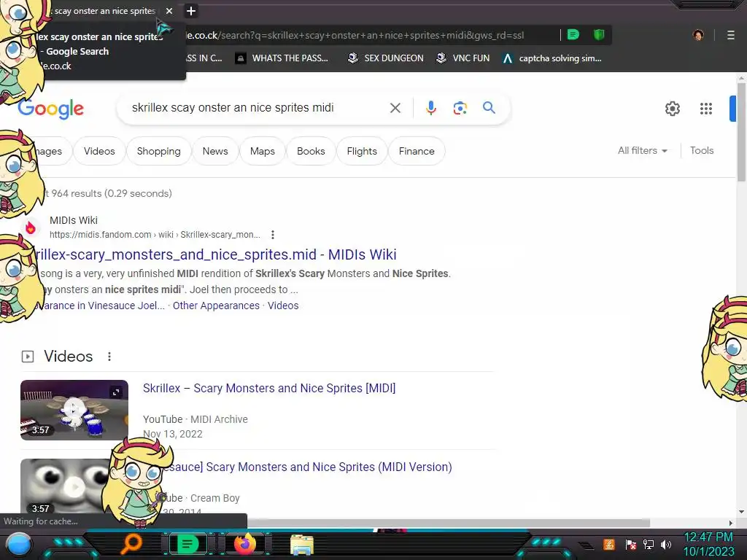Search by image with Google Lens icon
This screenshot has width=747, height=560.
460,108
